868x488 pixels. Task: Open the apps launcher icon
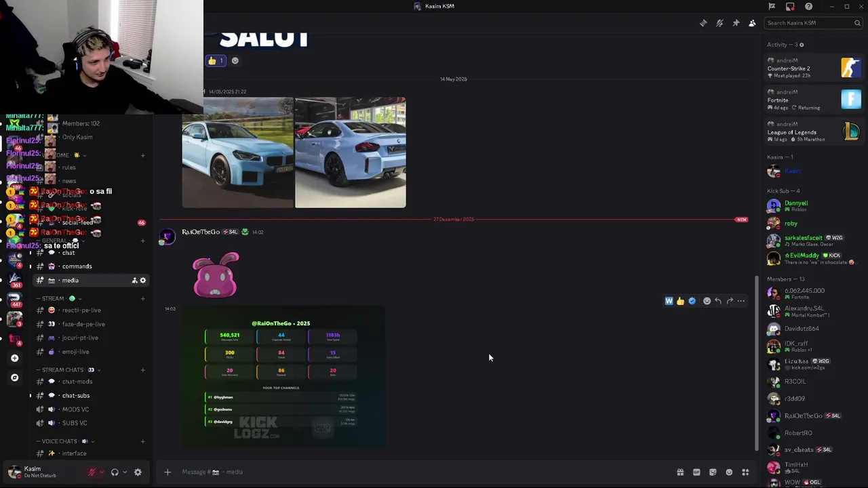point(745,472)
